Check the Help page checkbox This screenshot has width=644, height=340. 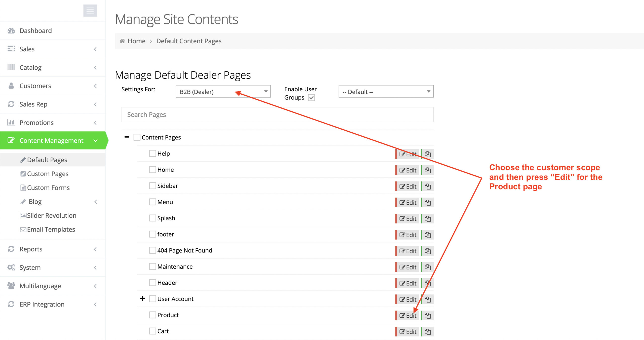152,153
